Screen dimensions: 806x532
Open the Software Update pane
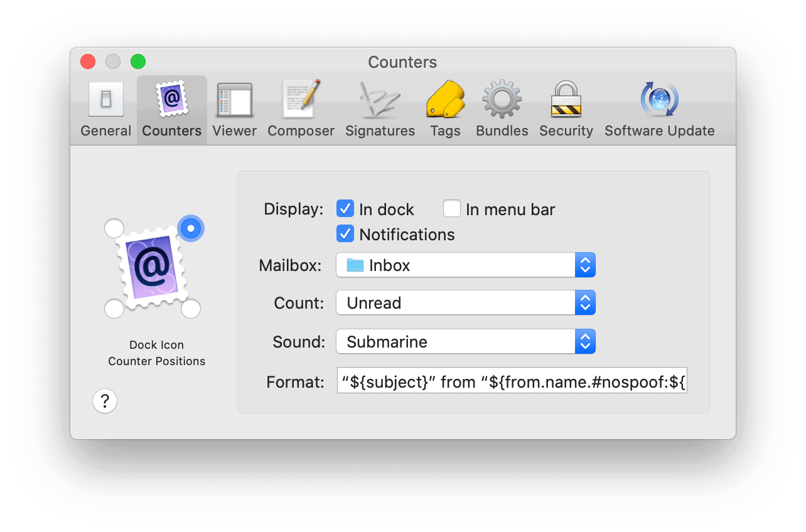pyautogui.click(x=659, y=110)
